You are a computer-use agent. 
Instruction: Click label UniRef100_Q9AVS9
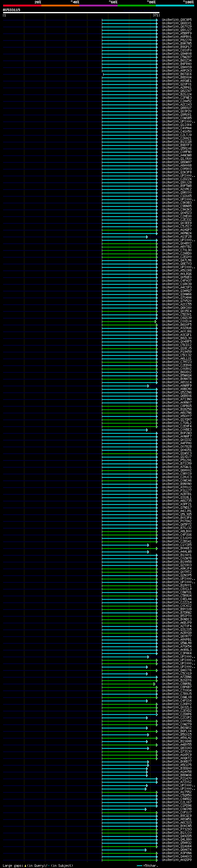pyautogui.click(x=176, y=67)
